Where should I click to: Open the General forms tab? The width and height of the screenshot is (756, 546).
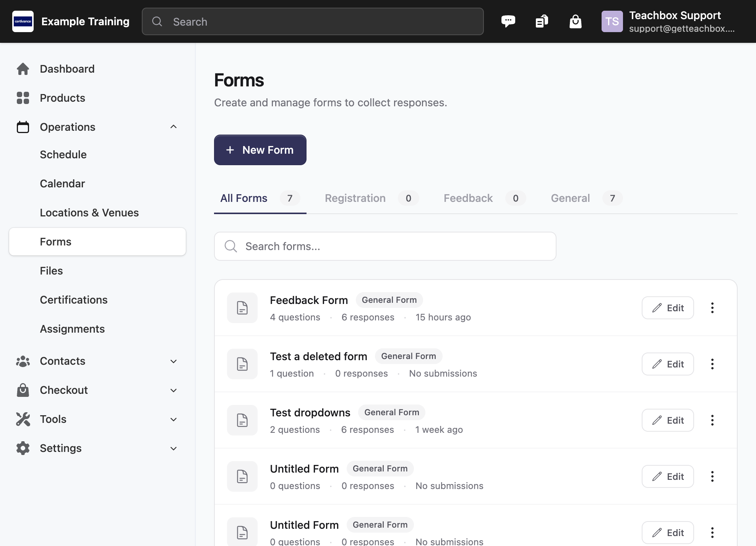(x=570, y=198)
